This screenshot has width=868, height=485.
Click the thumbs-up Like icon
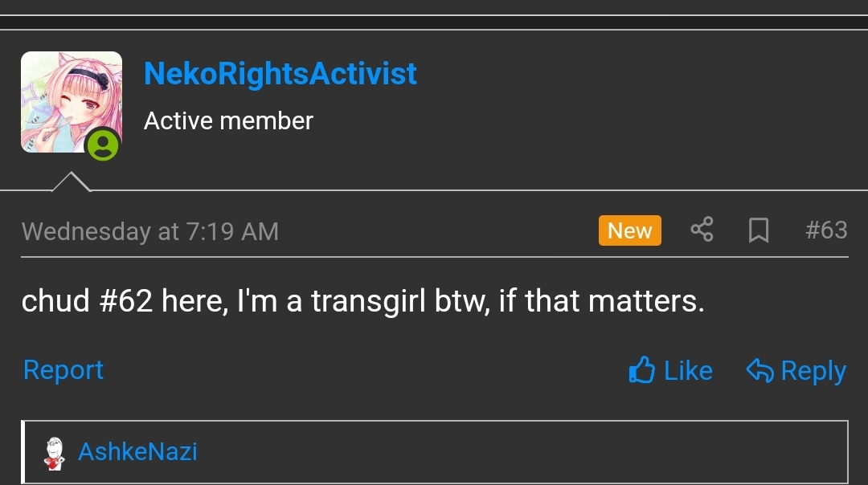[x=642, y=369]
